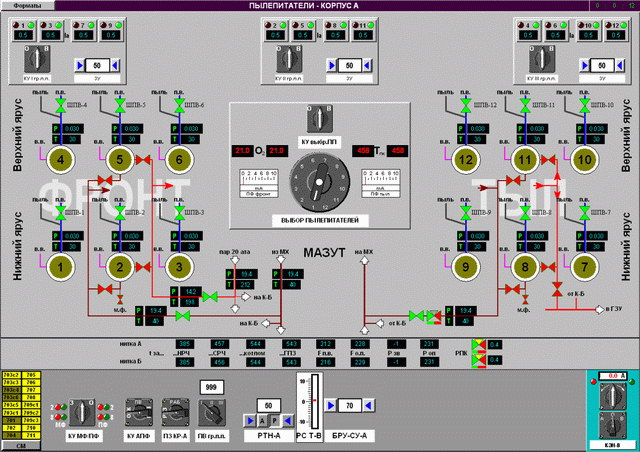Click right-pointing blue arrow of БРУ-СУ-А
The height and width of the screenshot is (452, 640).
click(331, 405)
